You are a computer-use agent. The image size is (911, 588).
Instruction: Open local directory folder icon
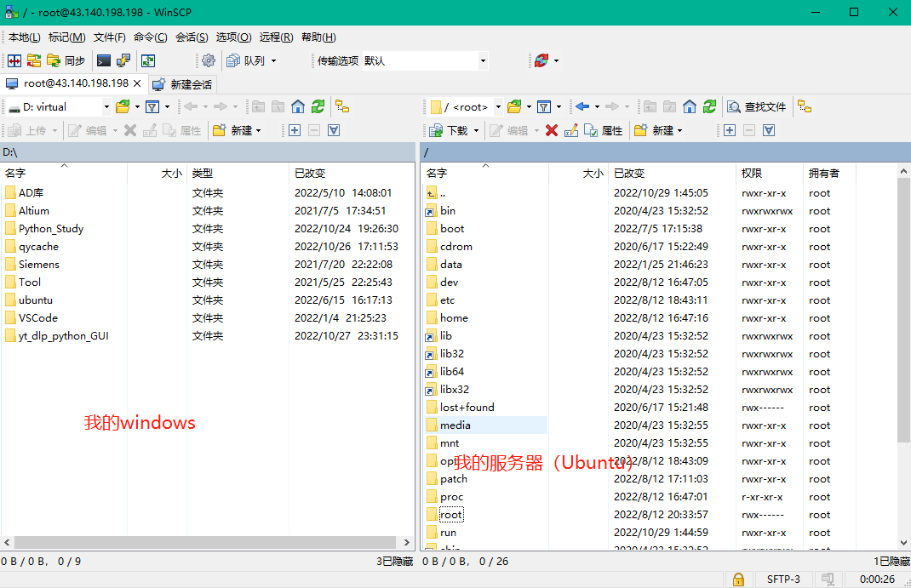123,107
